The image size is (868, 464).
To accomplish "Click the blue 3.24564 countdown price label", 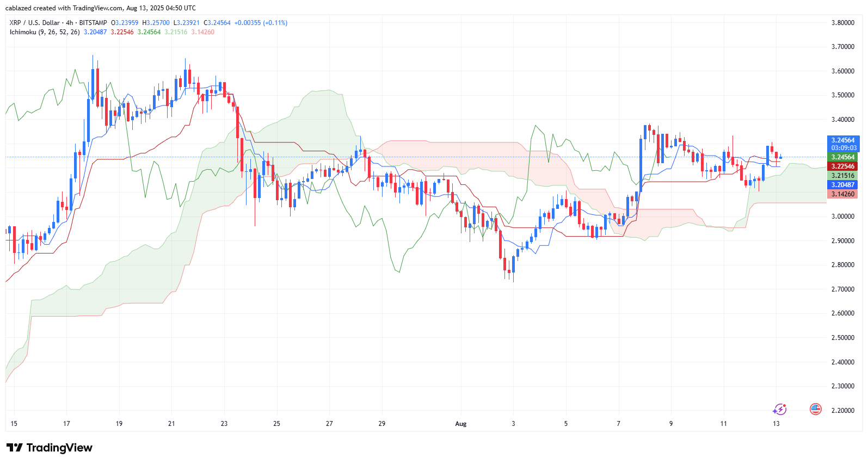I will (x=843, y=144).
